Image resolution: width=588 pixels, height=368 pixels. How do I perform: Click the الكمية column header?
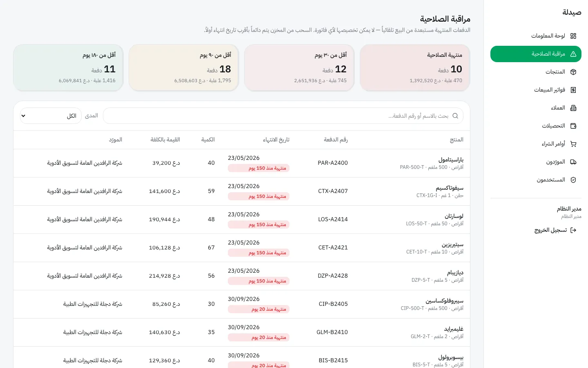[208, 140]
